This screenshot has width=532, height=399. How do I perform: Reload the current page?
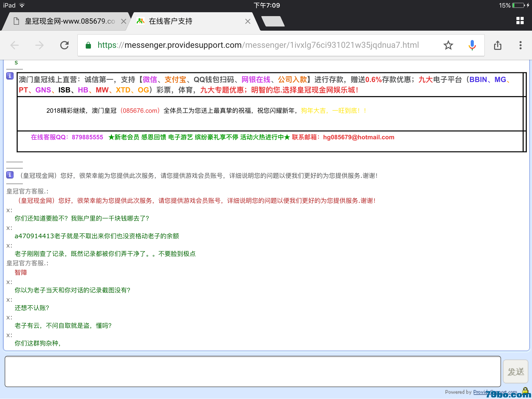coord(64,45)
